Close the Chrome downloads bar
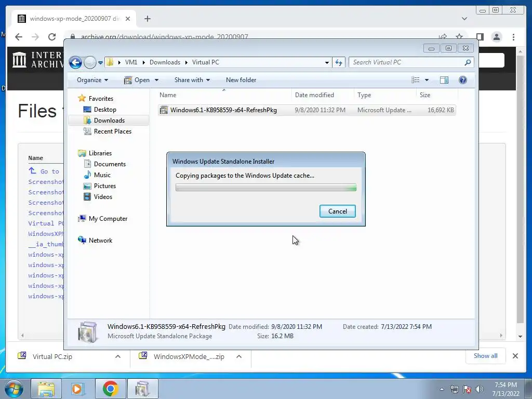 click(x=515, y=356)
